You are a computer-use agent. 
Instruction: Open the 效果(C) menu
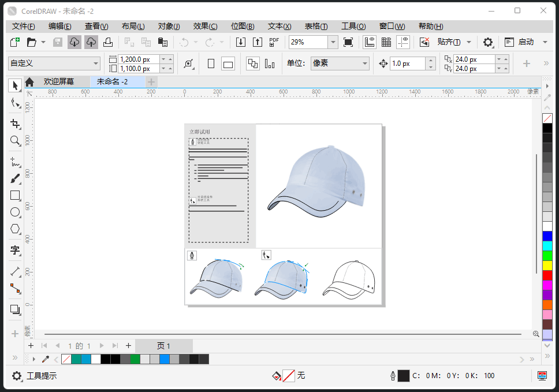click(x=205, y=26)
